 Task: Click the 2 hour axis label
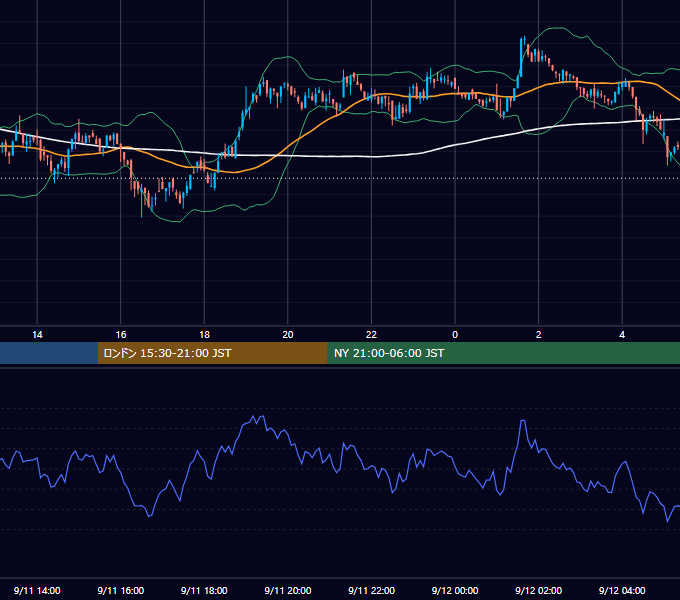click(539, 335)
